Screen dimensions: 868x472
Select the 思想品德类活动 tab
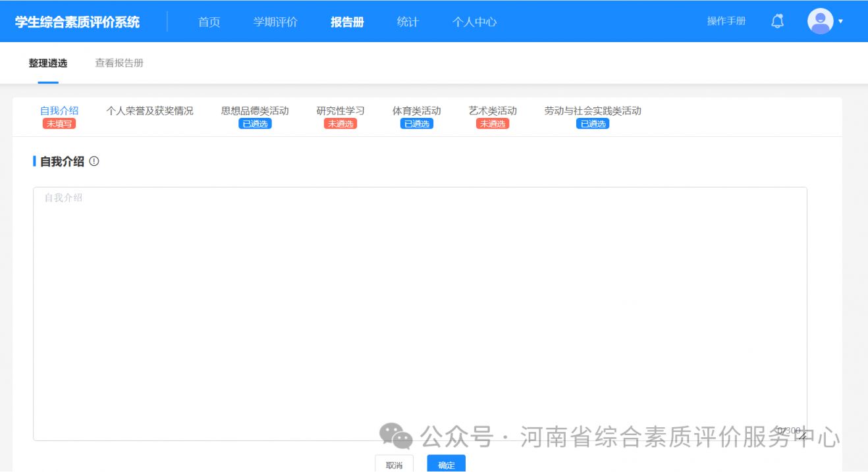coord(255,111)
